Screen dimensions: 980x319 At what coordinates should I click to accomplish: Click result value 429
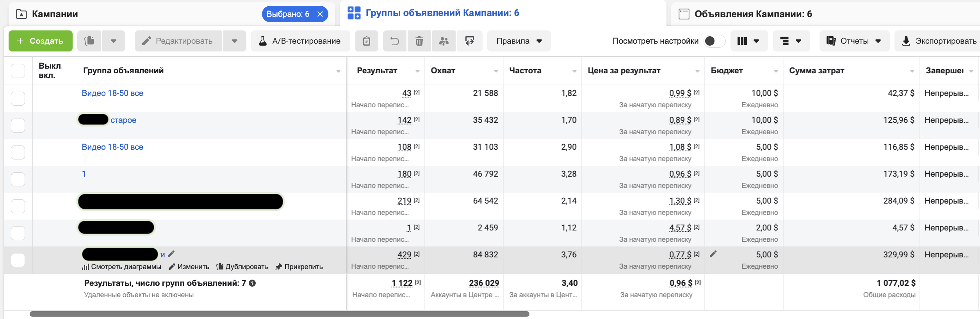404,255
